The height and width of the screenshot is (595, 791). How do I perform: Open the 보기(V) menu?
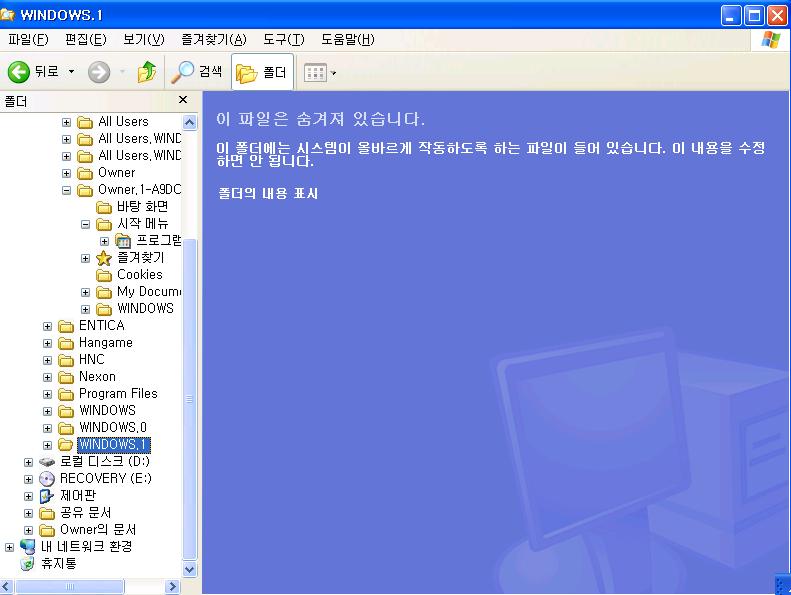tap(144, 39)
